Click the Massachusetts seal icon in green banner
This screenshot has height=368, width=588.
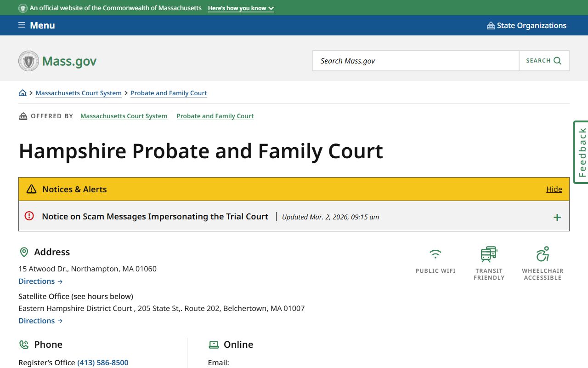[23, 8]
